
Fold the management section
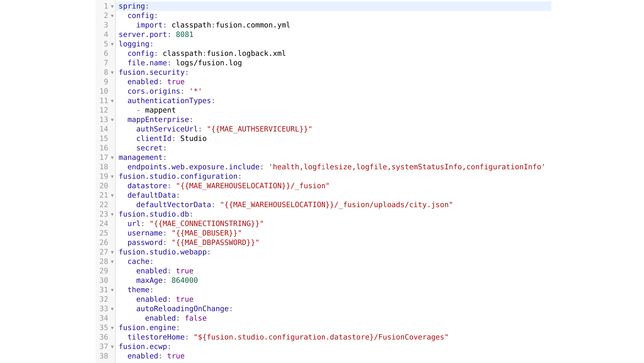[112, 158]
